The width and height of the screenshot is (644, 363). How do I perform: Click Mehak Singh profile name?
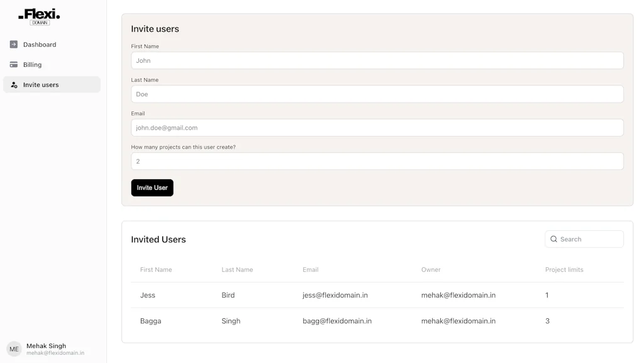(46, 345)
